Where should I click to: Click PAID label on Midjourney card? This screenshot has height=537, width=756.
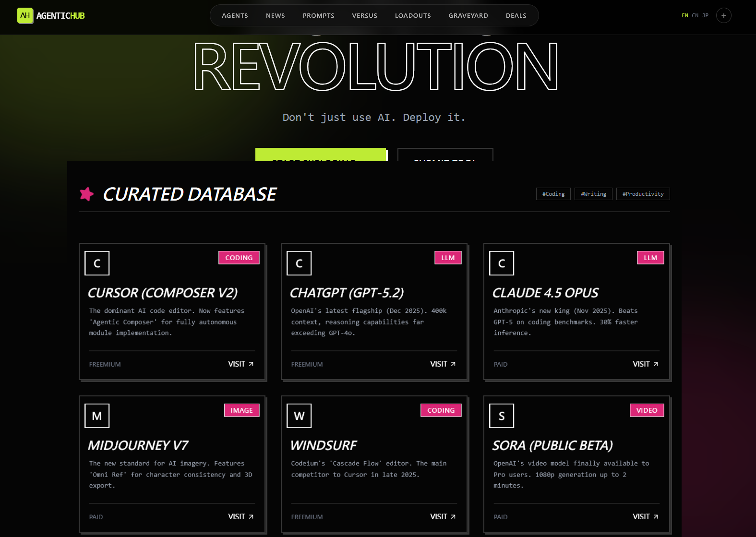(96, 517)
